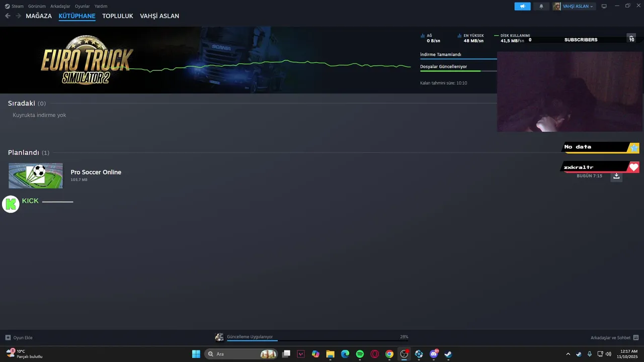The width and height of the screenshot is (644, 362).
Task: Click the Planlandı (1) heading
Action: tap(29, 152)
